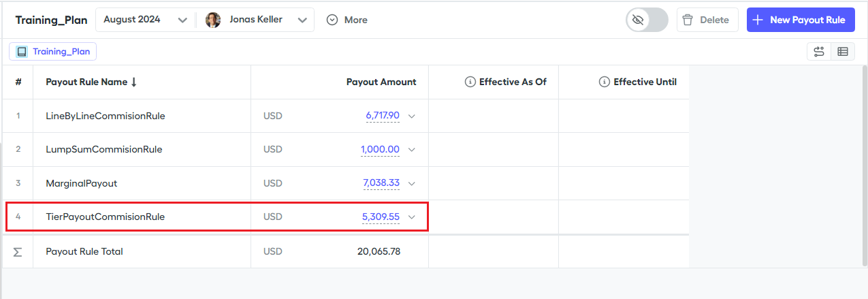Open the 1,000.00 LumpSum payout amount link
Screen dimensions: 868x299
click(x=380, y=149)
